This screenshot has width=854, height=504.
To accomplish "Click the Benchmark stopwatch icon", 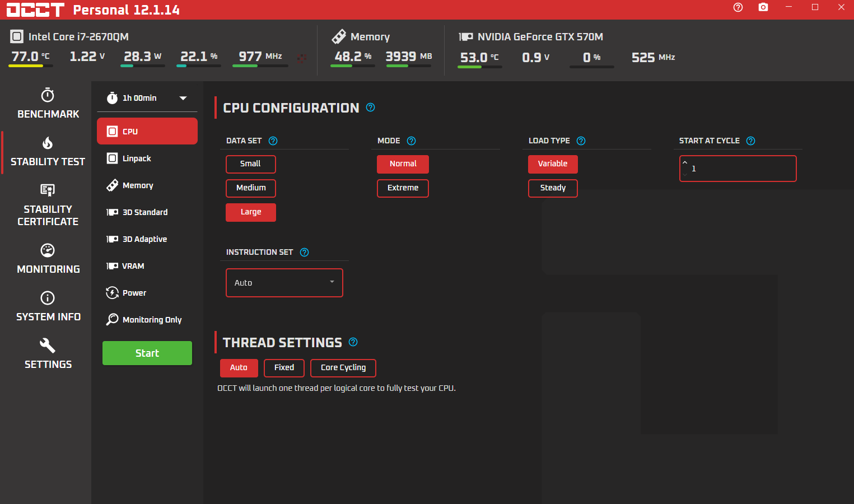I will (48, 95).
